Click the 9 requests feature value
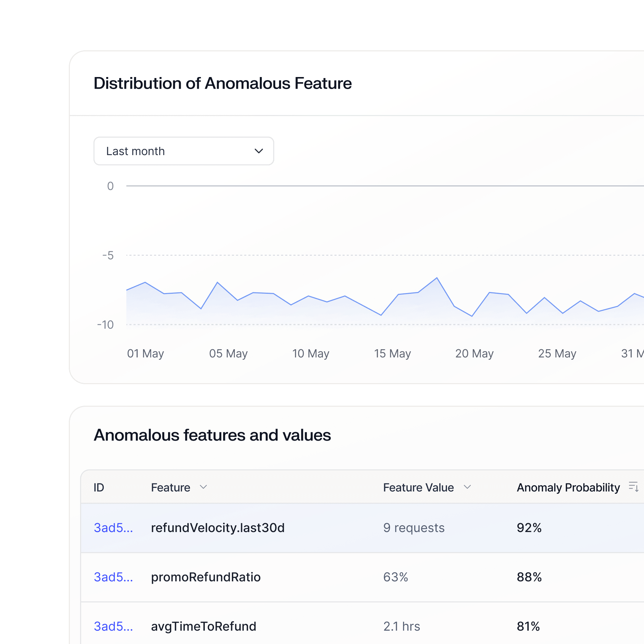The height and width of the screenshot is (644, 644). tap(414, 528)
